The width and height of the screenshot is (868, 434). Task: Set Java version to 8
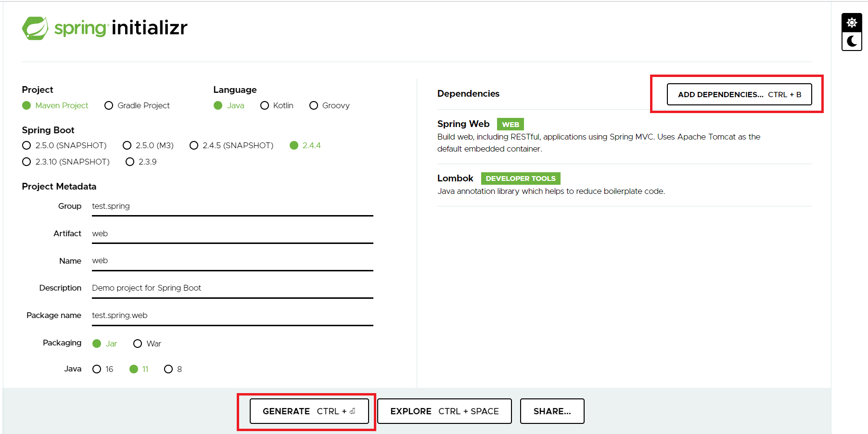[173, 369]
